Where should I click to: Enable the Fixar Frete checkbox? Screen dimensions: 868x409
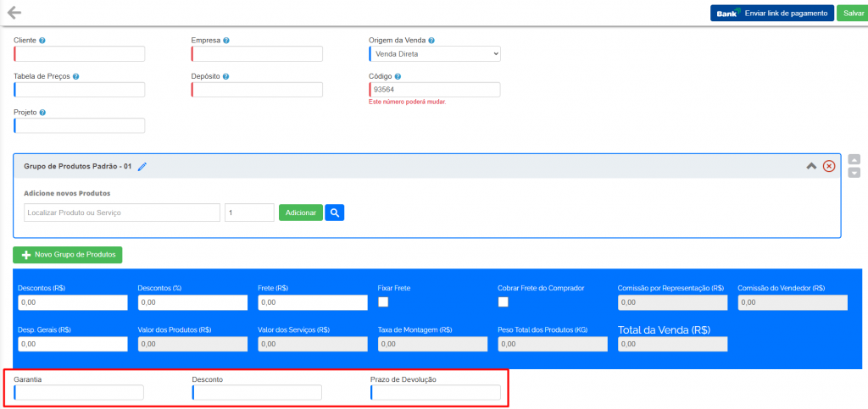(x=383, y=302)
